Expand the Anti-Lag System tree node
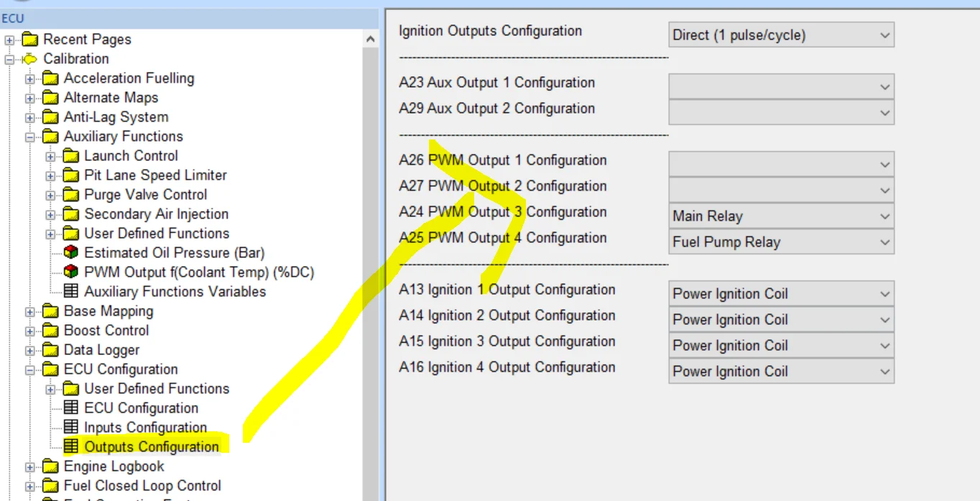Viewport: 980px width, 501px height. tap(30, 117)
